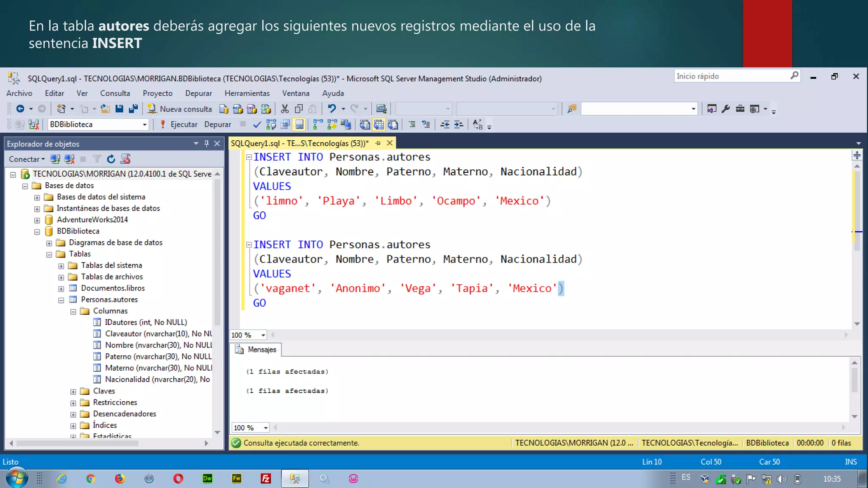Click the Undo arrow icon
Screen dimensions: 868x488
coord(332,109)
